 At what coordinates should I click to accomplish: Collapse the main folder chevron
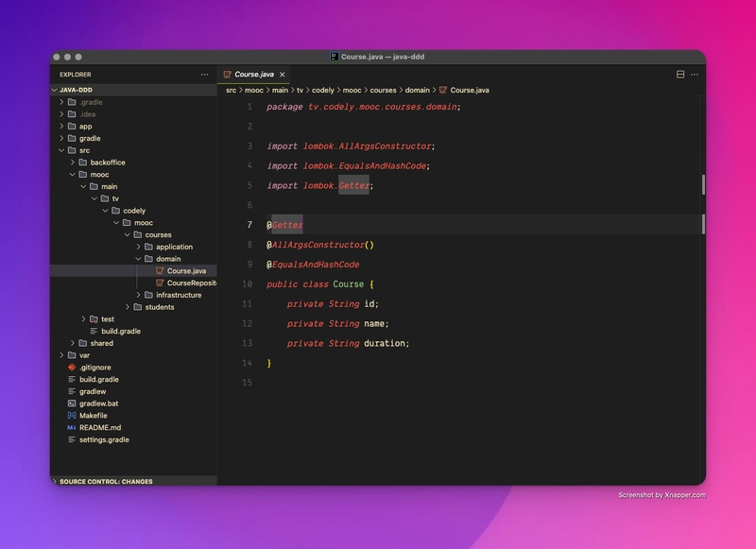pyautogui.click(x=83, y=186)
